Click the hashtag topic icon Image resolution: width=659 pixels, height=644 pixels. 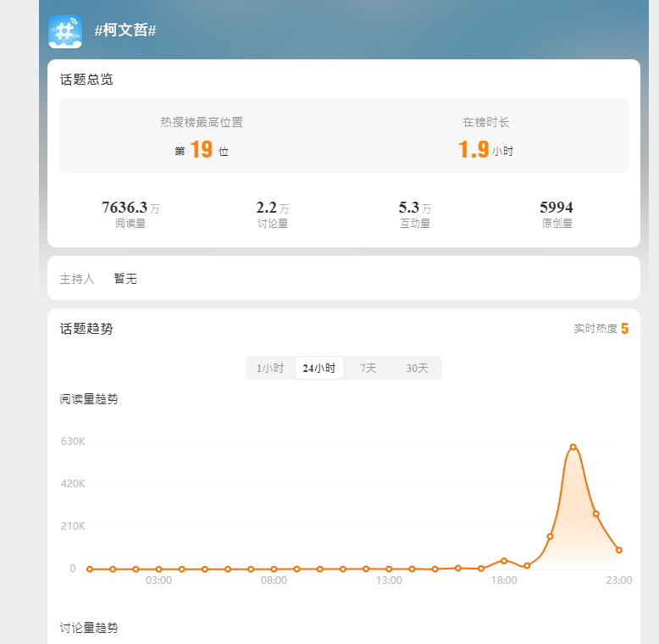(65, 31)
